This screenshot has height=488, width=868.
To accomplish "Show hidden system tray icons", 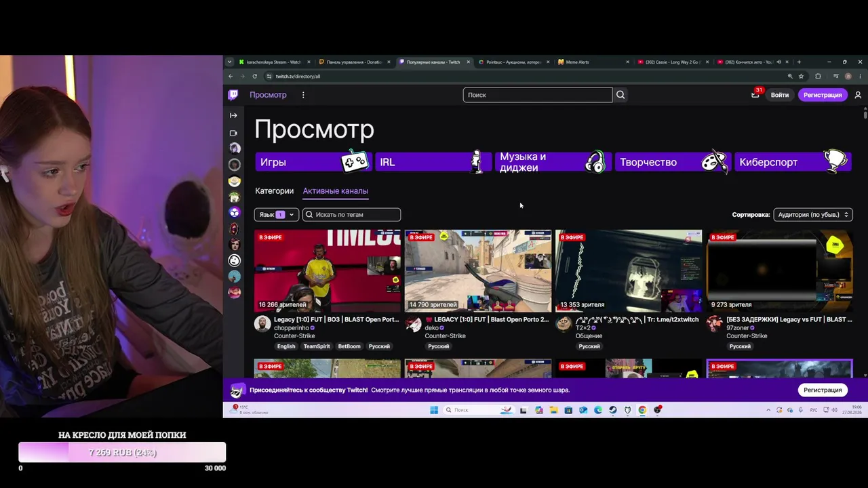I will pos(768,410).
